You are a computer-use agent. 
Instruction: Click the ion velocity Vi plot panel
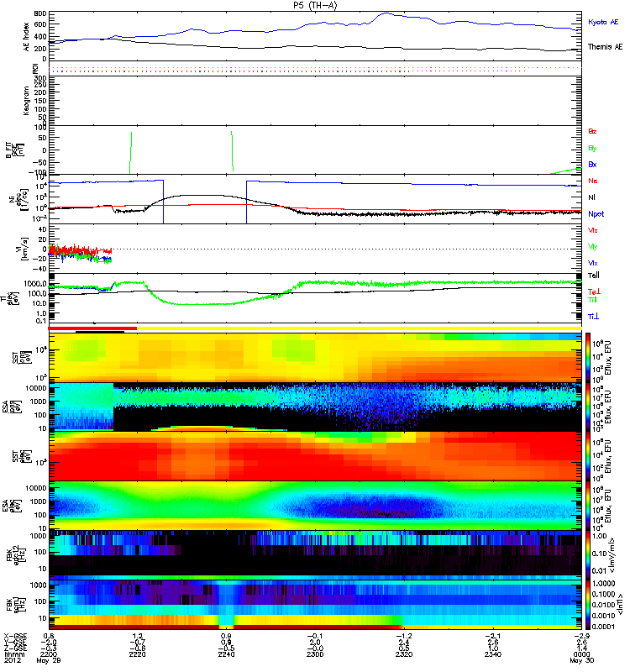tap(315, 249)
